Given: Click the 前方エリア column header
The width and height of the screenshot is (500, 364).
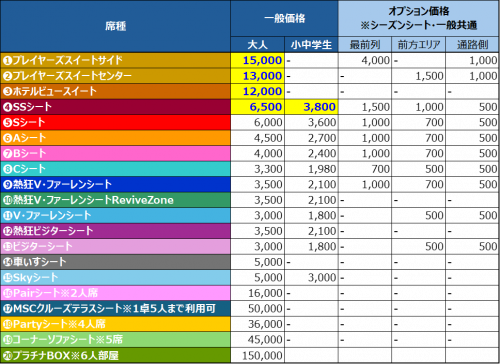Looking at the screenshot, I should [x=419, y=45].
